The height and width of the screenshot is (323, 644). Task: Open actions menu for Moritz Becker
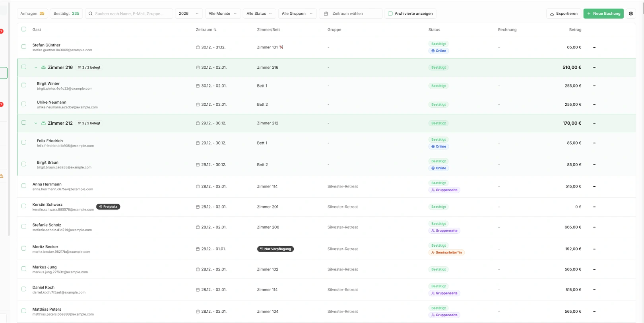(x=595, y=249)
